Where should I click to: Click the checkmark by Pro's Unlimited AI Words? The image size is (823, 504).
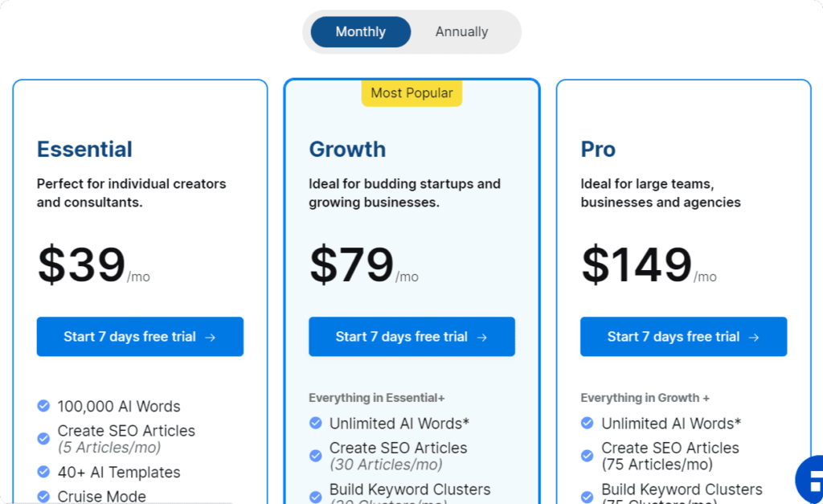point(588,423)
